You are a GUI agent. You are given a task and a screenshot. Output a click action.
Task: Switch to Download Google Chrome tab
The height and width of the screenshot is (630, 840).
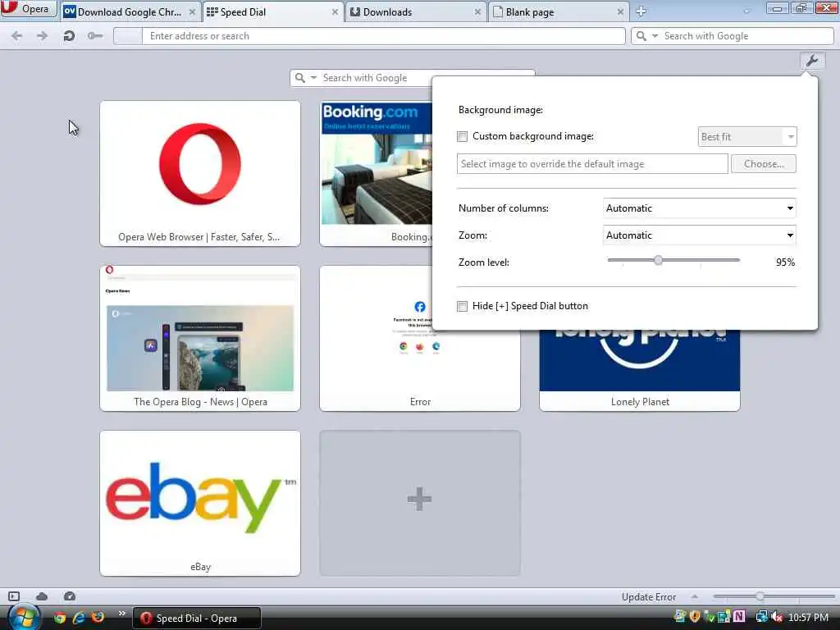(x=130, y=11)
